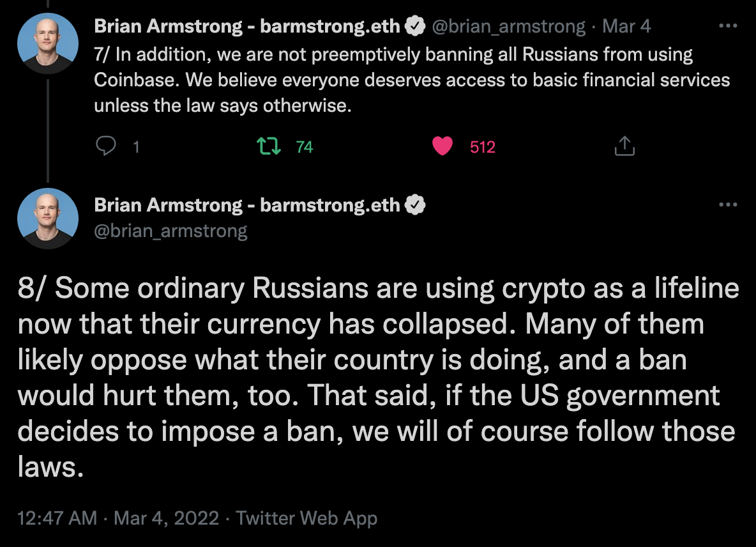Click the reply icon on tweet 7
Viewport: 756px width, 547px height.
pyautogui.click(x=105, y=146)
